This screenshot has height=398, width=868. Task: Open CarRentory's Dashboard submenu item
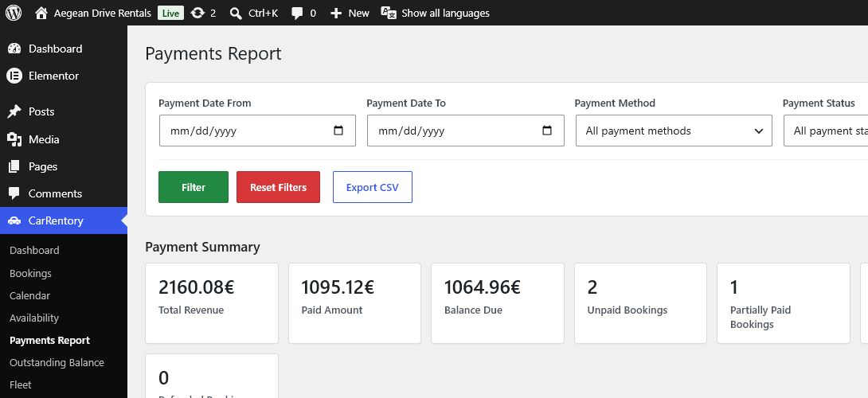click(34, 251)
